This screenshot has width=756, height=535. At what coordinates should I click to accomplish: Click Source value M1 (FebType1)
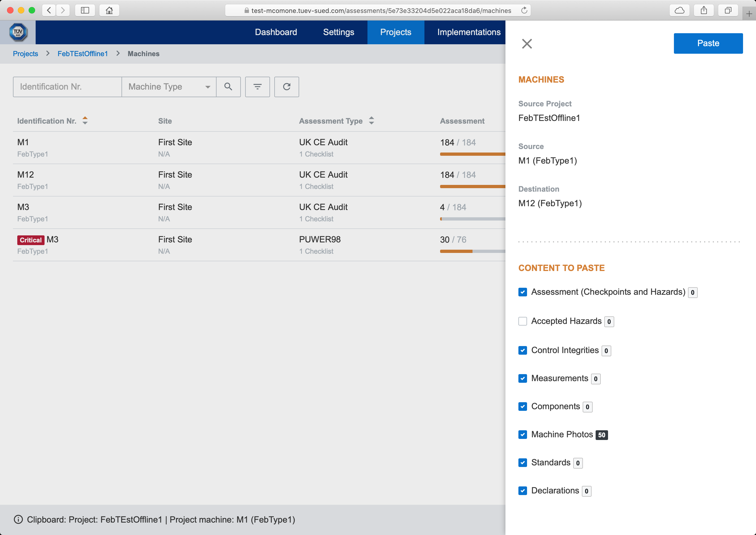point(547,160)
